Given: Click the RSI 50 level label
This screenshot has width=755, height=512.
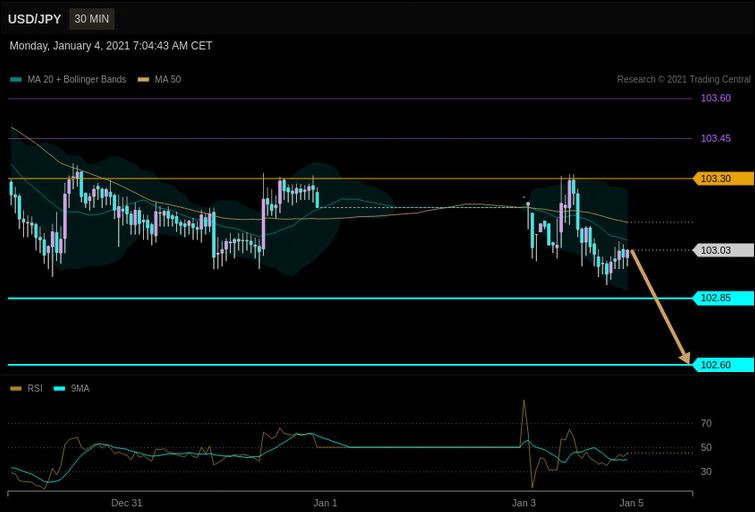Looking at the screenshot, I should (x=706, y=448).
